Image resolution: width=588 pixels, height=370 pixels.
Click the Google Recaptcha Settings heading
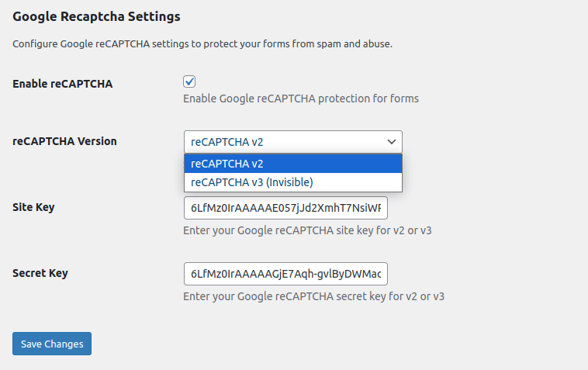pyautogui.click(x=96, y=16)
